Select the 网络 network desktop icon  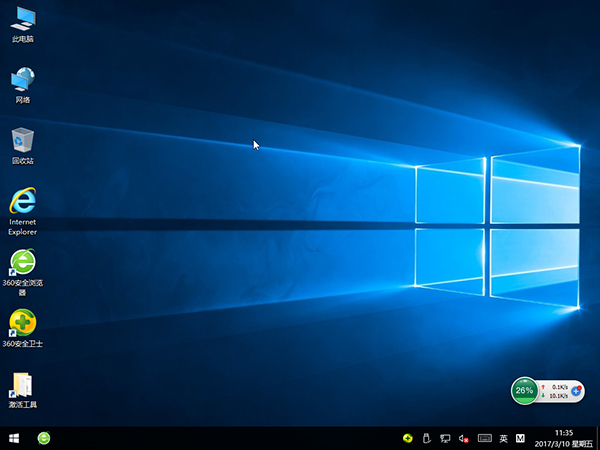(23, 85)
